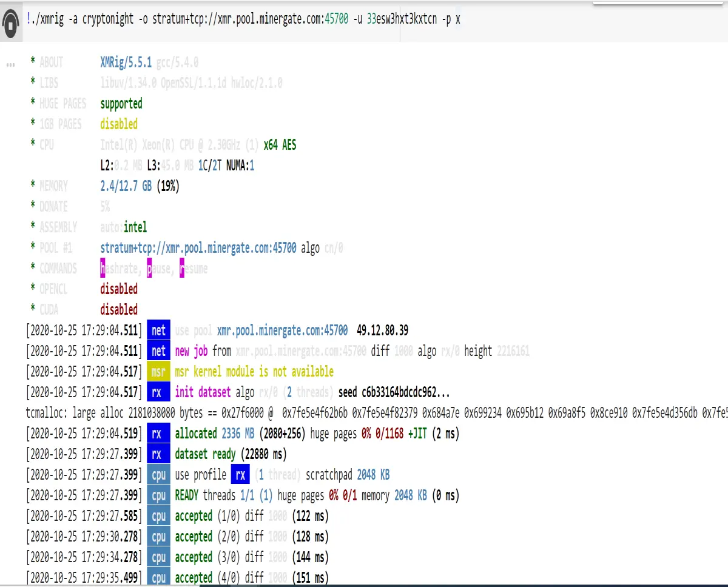This screenshot has width=728, height=587.
Task: Click the 'disabled' value for CUDA
Action: click(x=119, y=309)
